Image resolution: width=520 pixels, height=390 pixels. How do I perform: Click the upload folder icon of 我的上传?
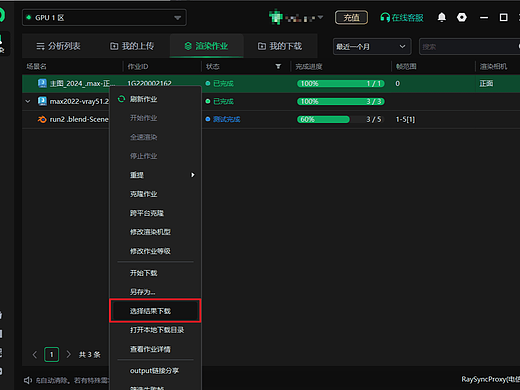114,46
